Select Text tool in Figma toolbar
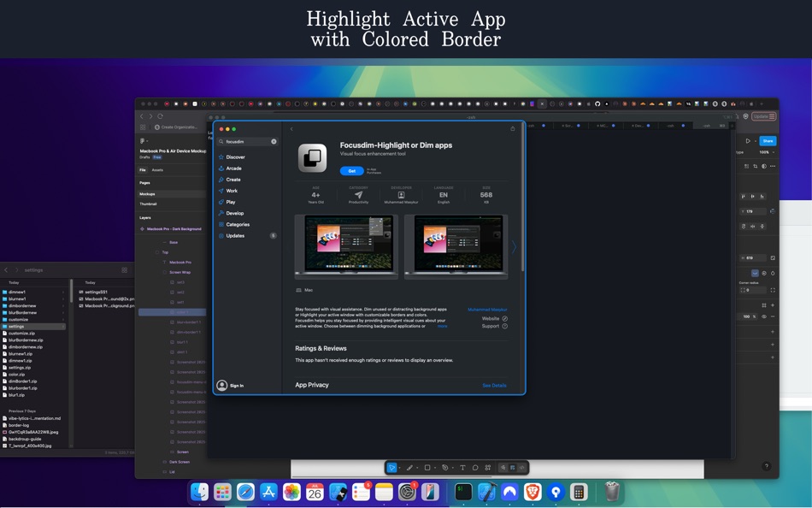 462,468
